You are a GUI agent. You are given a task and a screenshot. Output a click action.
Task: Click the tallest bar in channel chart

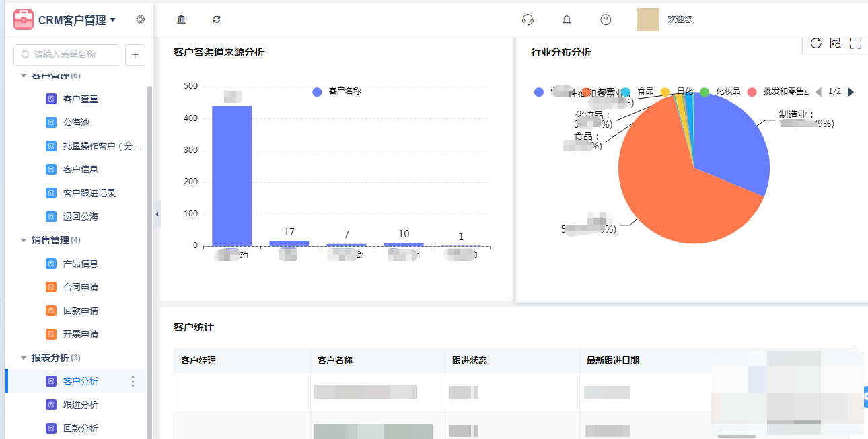[231, 175]
